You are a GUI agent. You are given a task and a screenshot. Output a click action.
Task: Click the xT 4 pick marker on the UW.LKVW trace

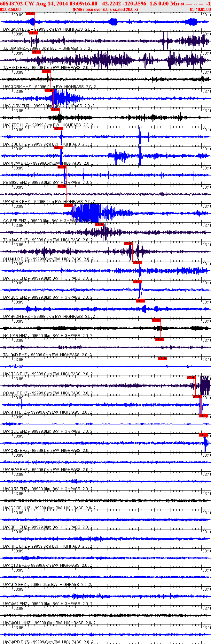tap(30, 14)
